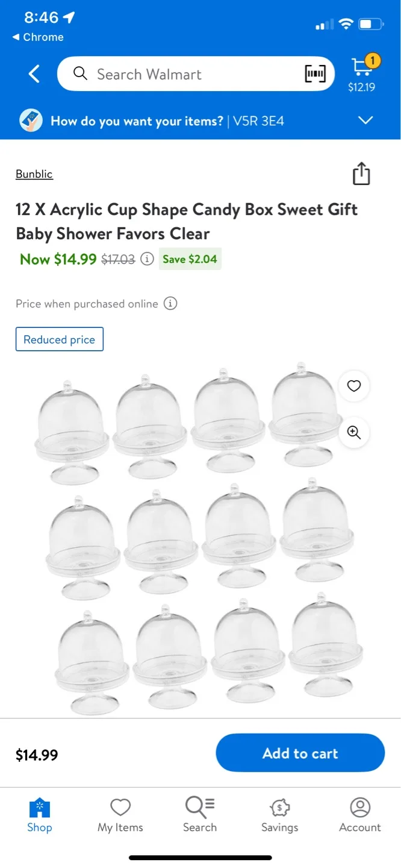401x868 pixels.
Task: Tap the share icon for this product
Action: (361, 174)
